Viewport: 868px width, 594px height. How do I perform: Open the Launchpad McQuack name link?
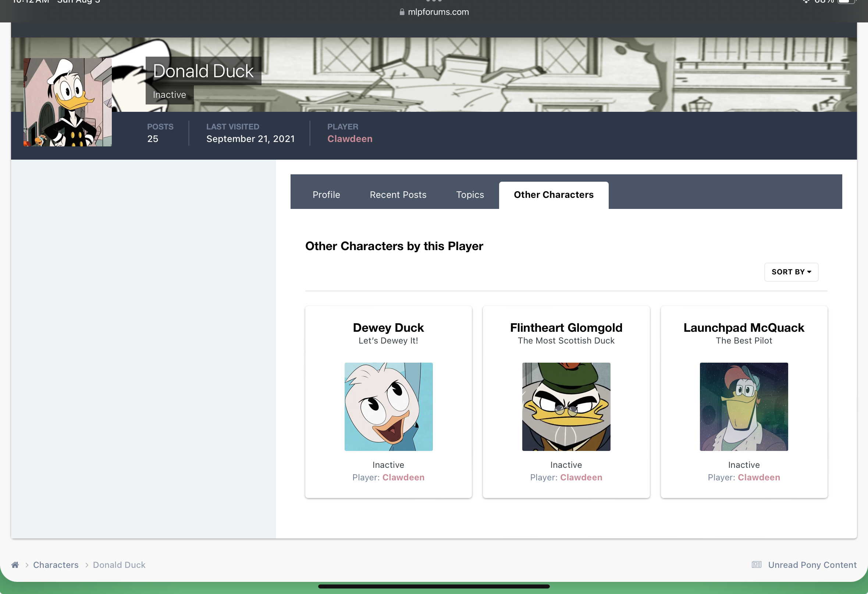point(744,328)
